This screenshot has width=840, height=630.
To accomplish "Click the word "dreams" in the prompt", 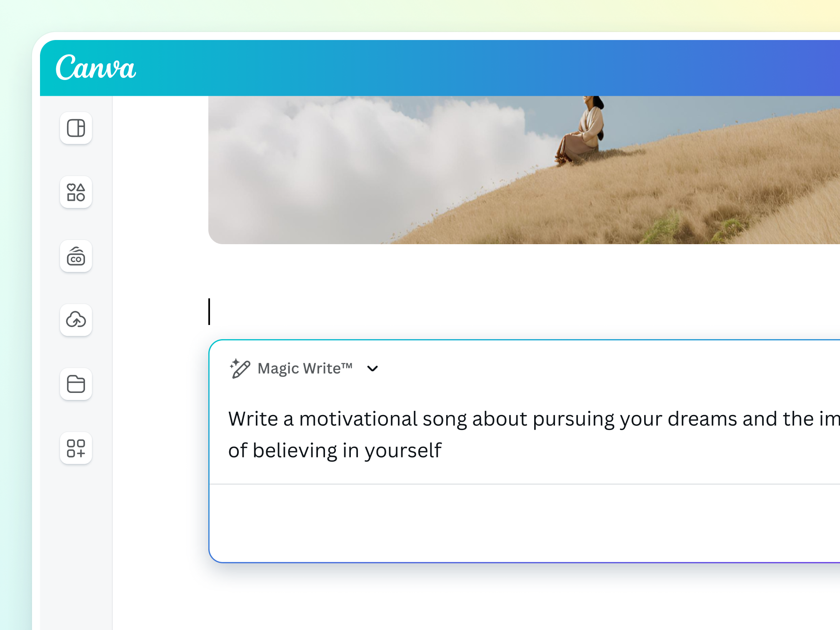I will pos(702,419).
